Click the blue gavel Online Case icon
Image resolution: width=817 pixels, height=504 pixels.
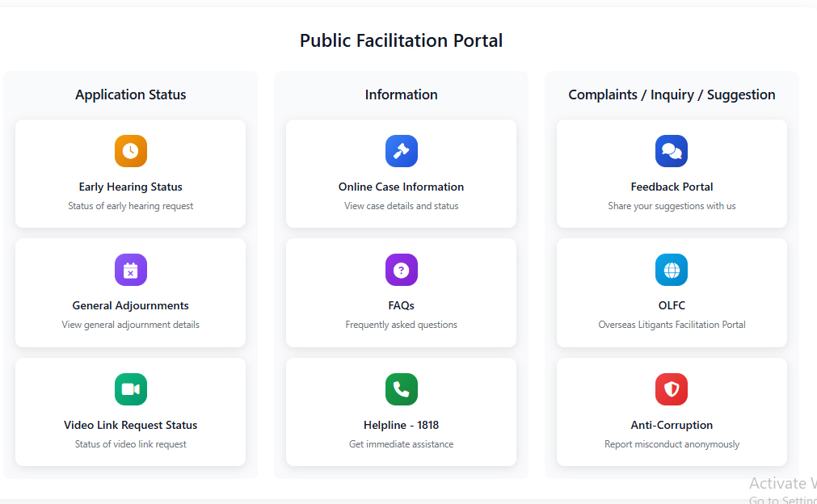tap(401, 151)
